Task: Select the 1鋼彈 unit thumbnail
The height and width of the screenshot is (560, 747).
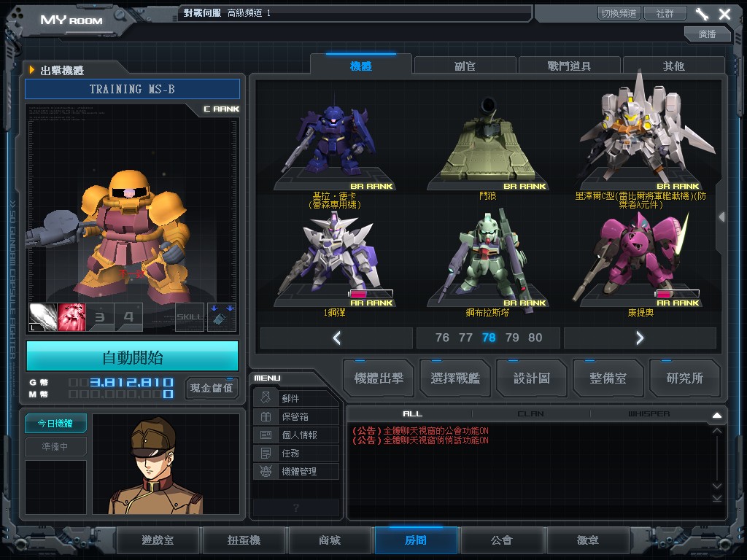Action: [x=334, y=260]
